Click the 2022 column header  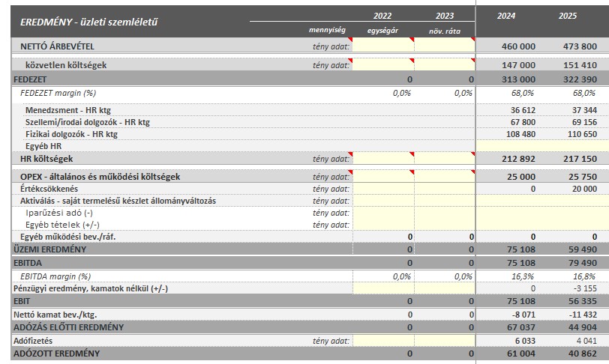382,16
